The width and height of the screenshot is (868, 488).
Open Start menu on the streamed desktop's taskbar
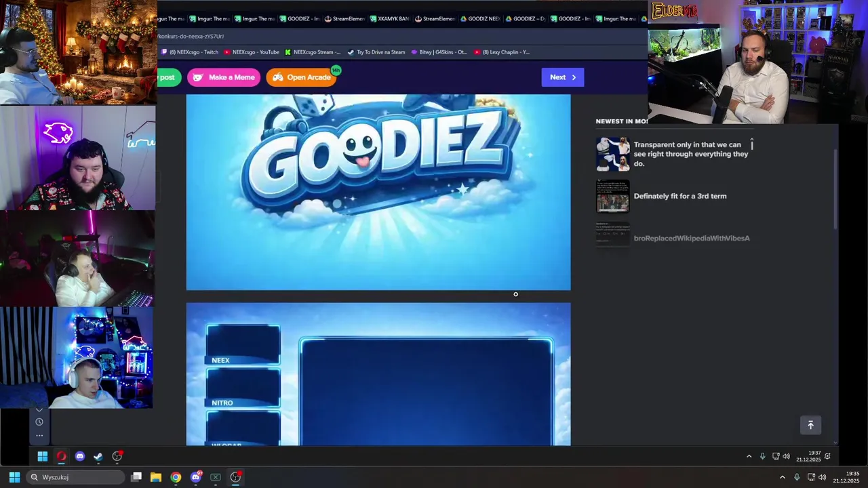(43, 456)
